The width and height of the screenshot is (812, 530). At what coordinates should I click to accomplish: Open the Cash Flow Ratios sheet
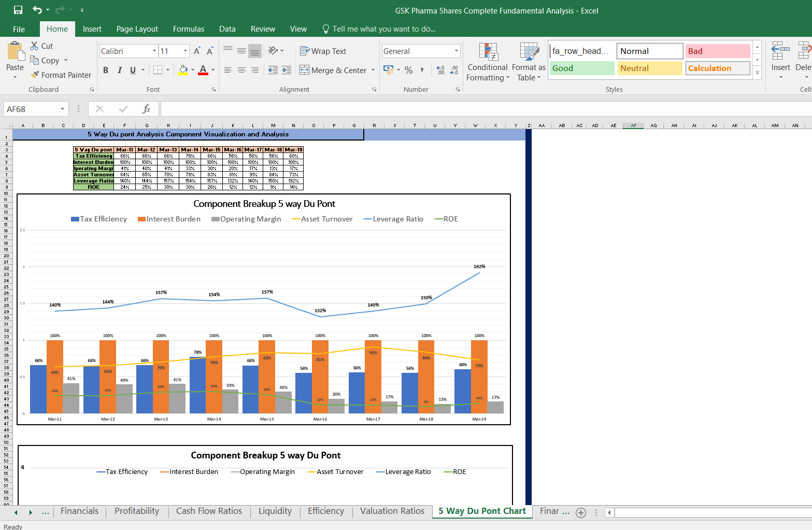[209, 511]
